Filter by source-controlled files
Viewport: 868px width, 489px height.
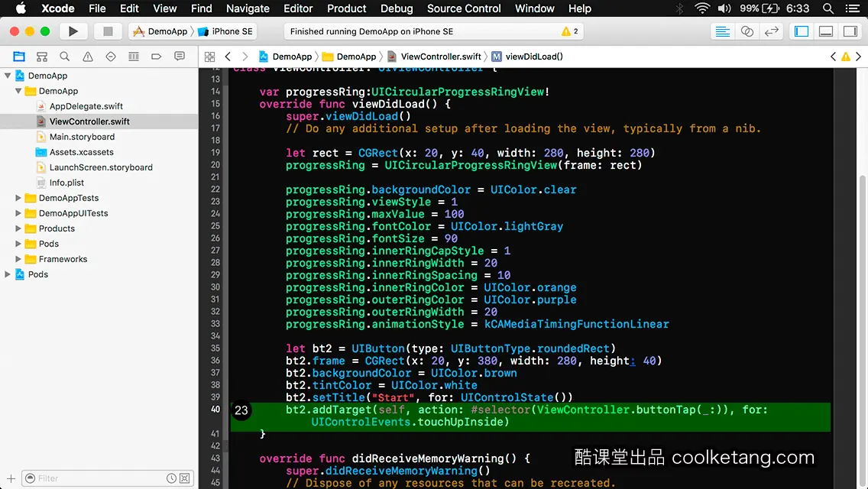(185, 478)
